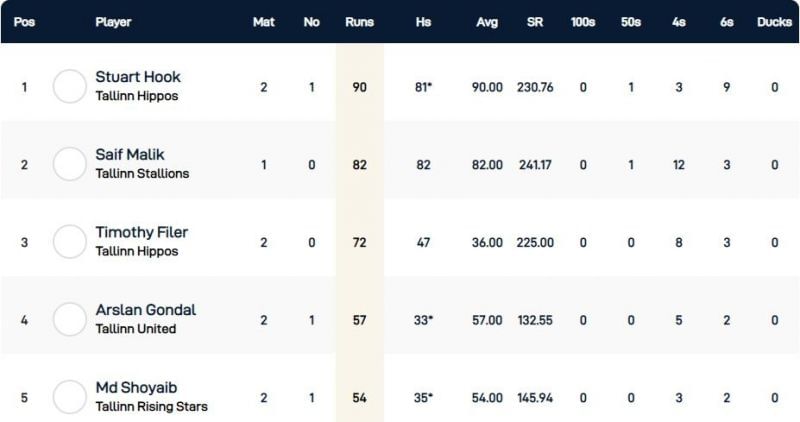The width and height of the screenshot is (800, 422).
Task: Click Tallinn Rising Stars team name
Action: point(151,407)
